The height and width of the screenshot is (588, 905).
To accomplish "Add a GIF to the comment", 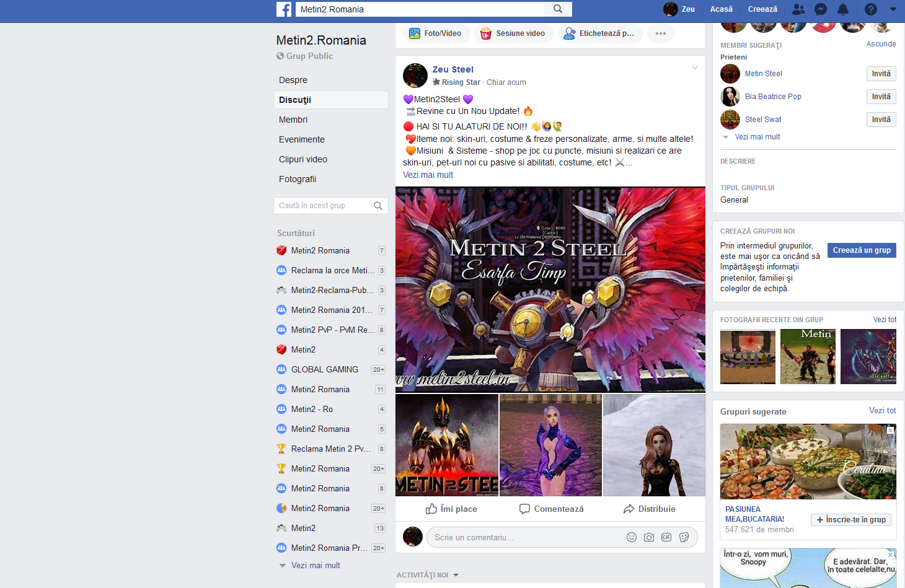I will [x=666, y=537].
